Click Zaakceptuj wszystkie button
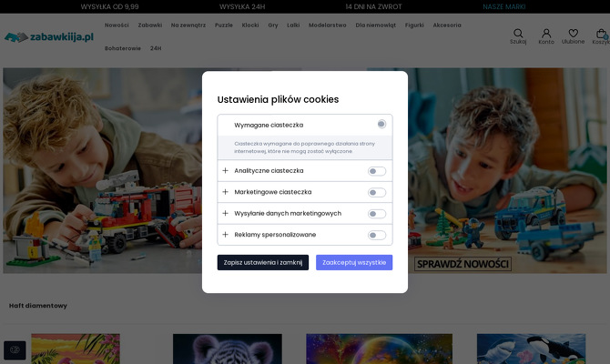The width and height of the screenshot is (610, 364). [354, 262]
